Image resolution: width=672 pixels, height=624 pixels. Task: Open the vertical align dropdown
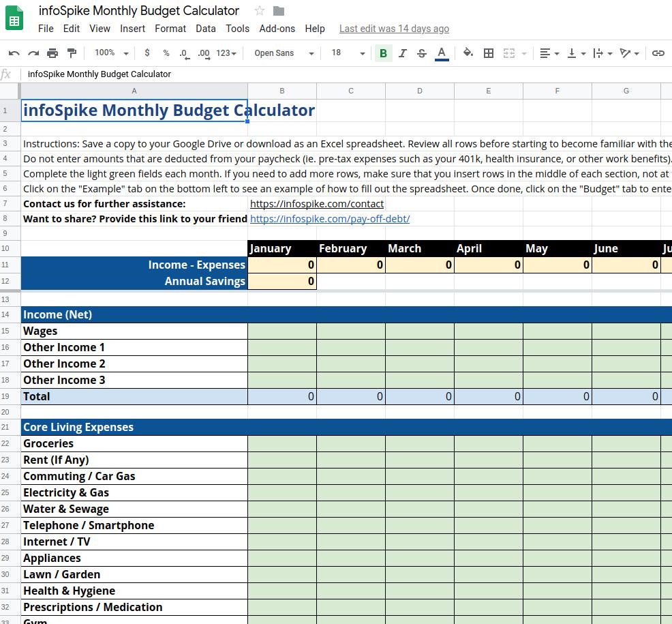pyautogui.click(x=577, y=53)
